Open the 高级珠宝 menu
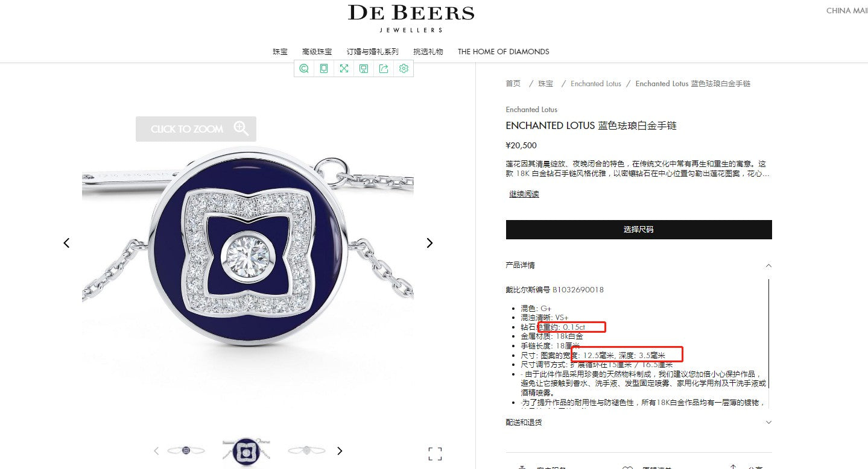 pos(317,52)
